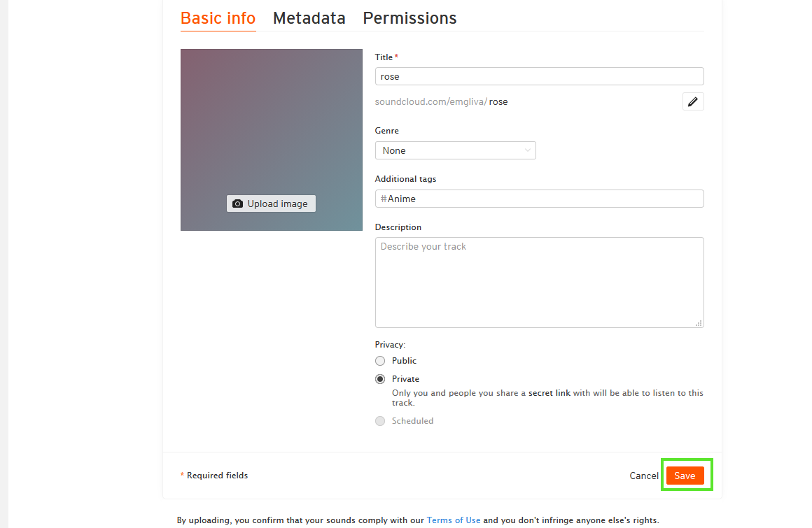Click the camera icon on Upload image
The width and height of the screenshot is (812, 528).
238,204
